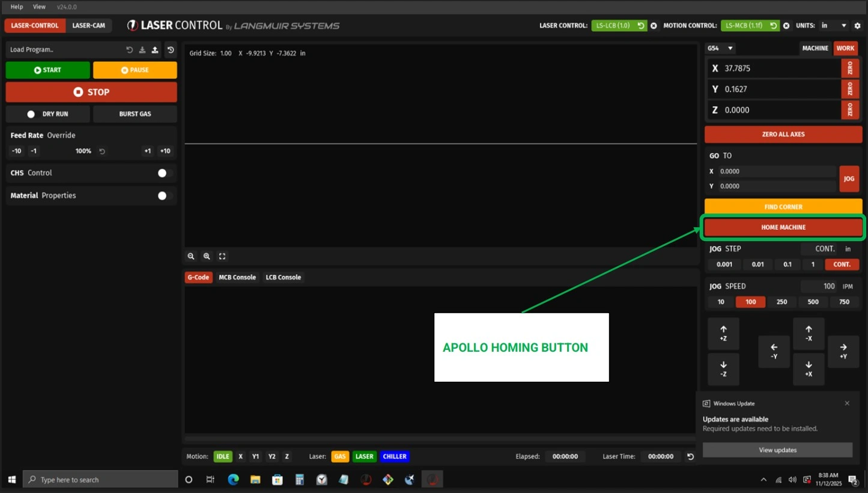The image size is (868, 493).
Task: Click the program history icon beside Load Program
Action: pyautogui.click(x=171, y=50)
